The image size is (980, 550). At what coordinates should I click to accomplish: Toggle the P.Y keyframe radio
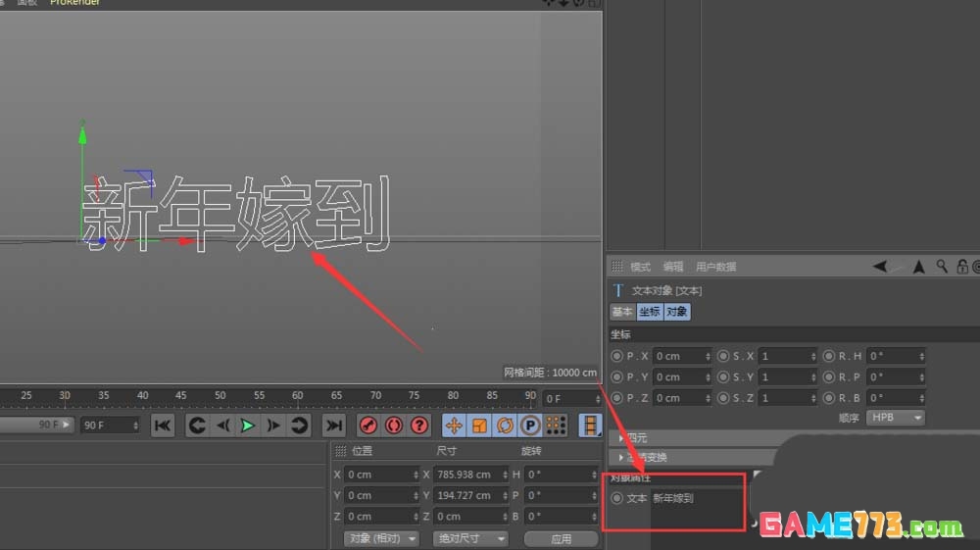616,376
